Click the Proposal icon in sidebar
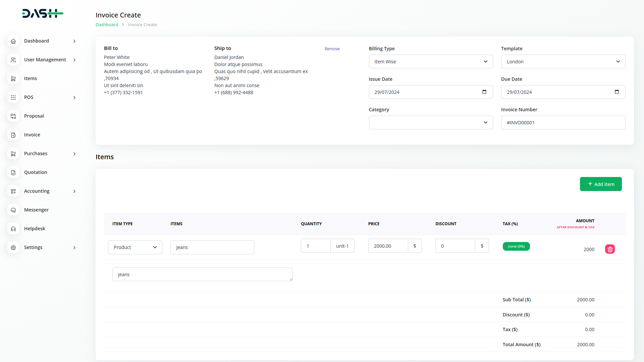The image size is (644, 362). 13,116
